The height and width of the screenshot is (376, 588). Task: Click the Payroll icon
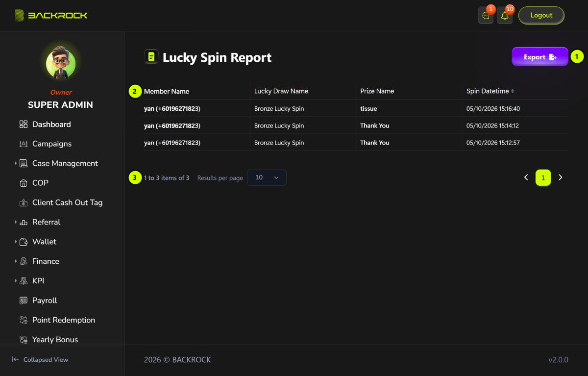[x=24, y=301]
